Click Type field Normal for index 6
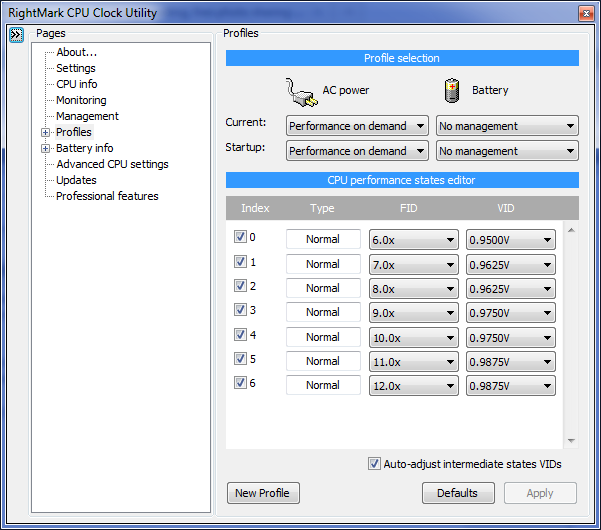Viewport: 601px width, 530px height. tap(323, 385)
